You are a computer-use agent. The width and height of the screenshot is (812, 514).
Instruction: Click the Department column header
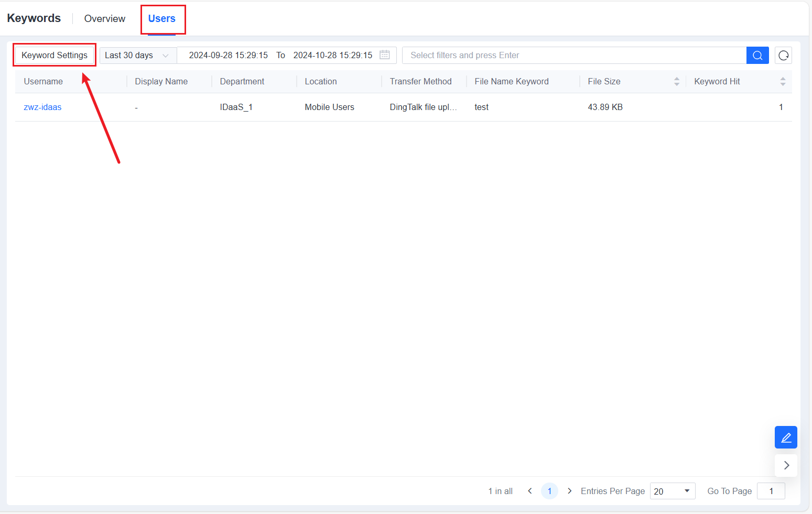(x=242, y=82)
